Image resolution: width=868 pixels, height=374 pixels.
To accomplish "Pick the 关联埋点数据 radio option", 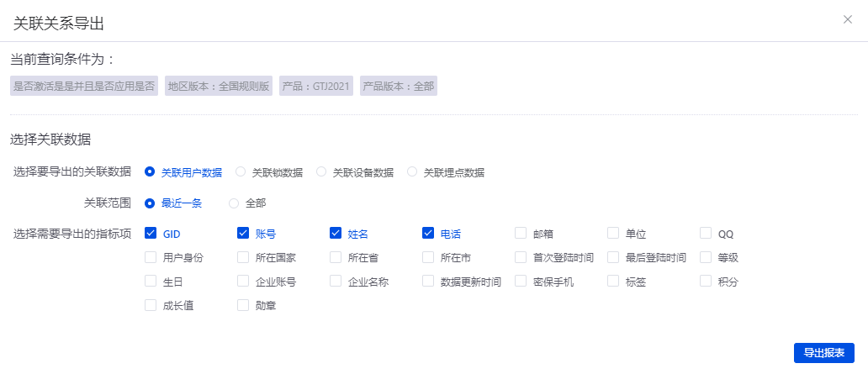I will tap(412, 172).
